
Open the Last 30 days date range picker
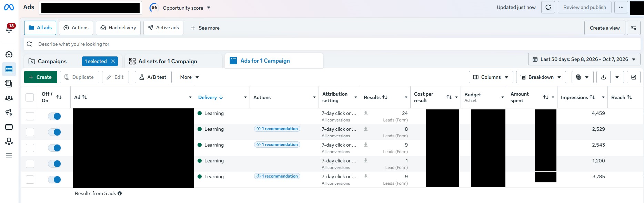[584, 59]
